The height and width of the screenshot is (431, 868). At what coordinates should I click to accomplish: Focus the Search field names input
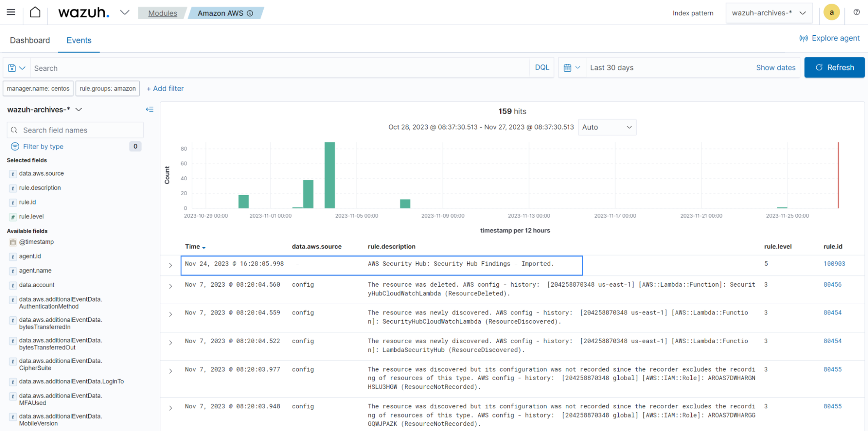coord(75,130)
